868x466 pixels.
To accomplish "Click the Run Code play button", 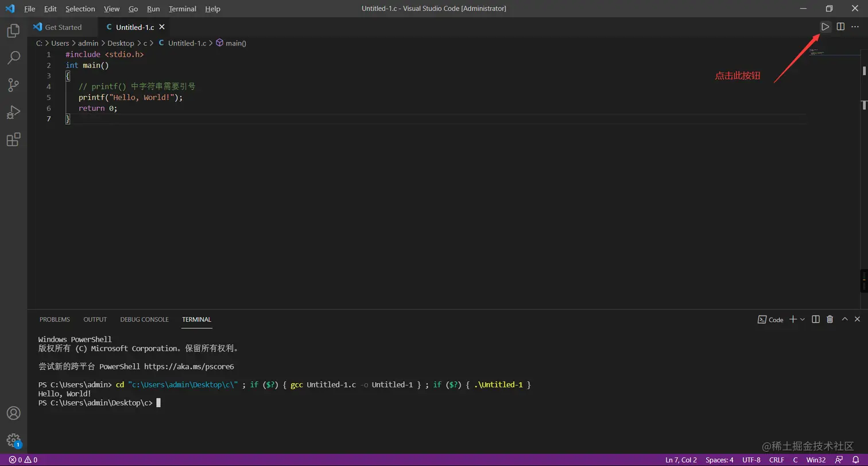I will pyautogui.click(x=825, y=26).
